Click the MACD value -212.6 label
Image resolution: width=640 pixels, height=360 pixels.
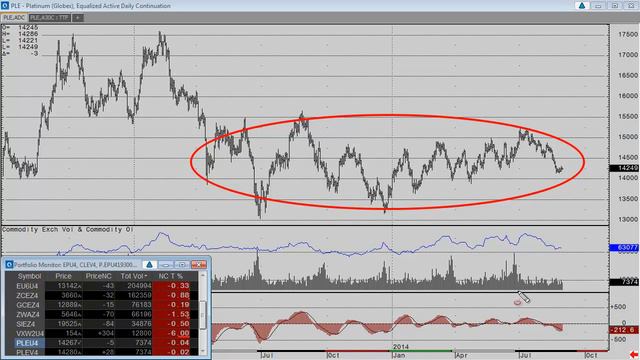tap(624, 330)
